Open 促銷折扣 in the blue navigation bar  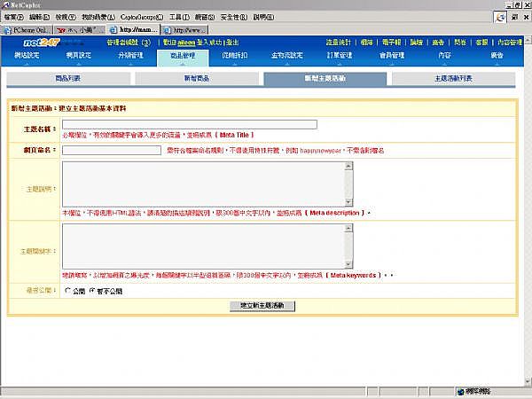pos(235,55)
